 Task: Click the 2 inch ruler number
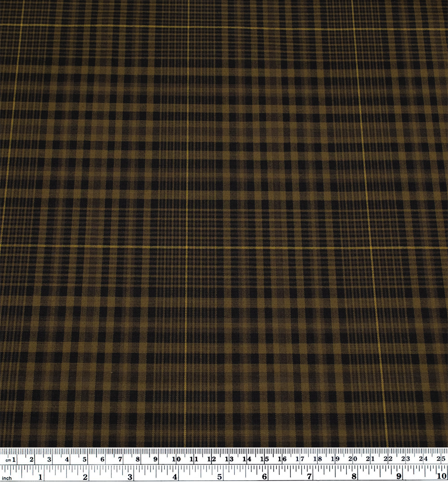pos(85,477)
